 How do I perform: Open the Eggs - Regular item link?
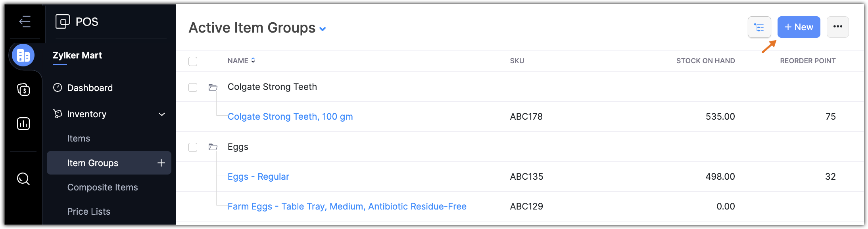pyautogui.click(x=258, y=177)
